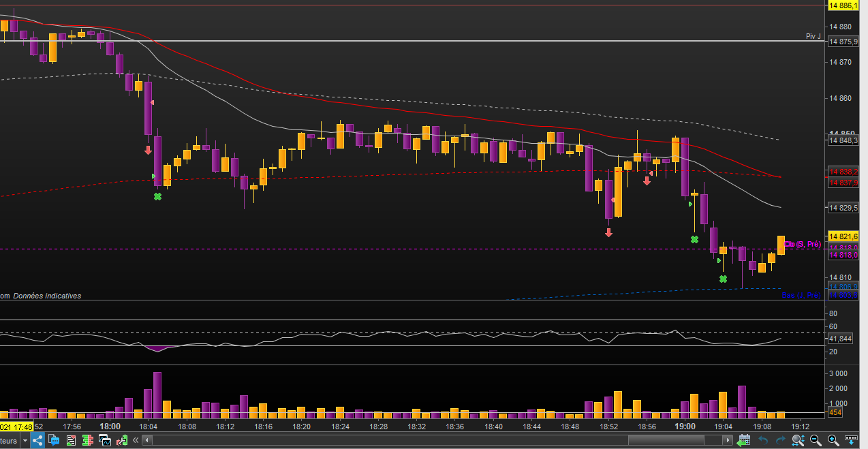Click the 'Piv J' line label
The height and width of the screenshot is (449, 868).
[813, 36]
